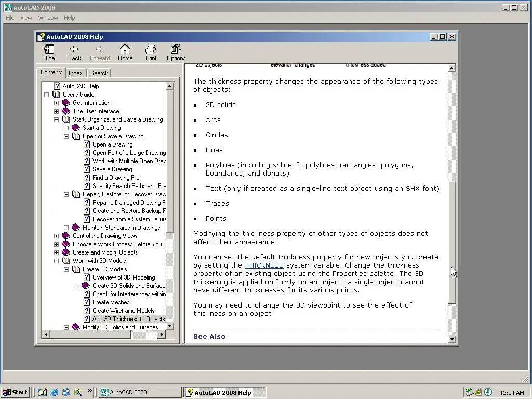The height and width of the screenshot is (399, 532).
Task: Open the File menu
Action: click(10, 18)
